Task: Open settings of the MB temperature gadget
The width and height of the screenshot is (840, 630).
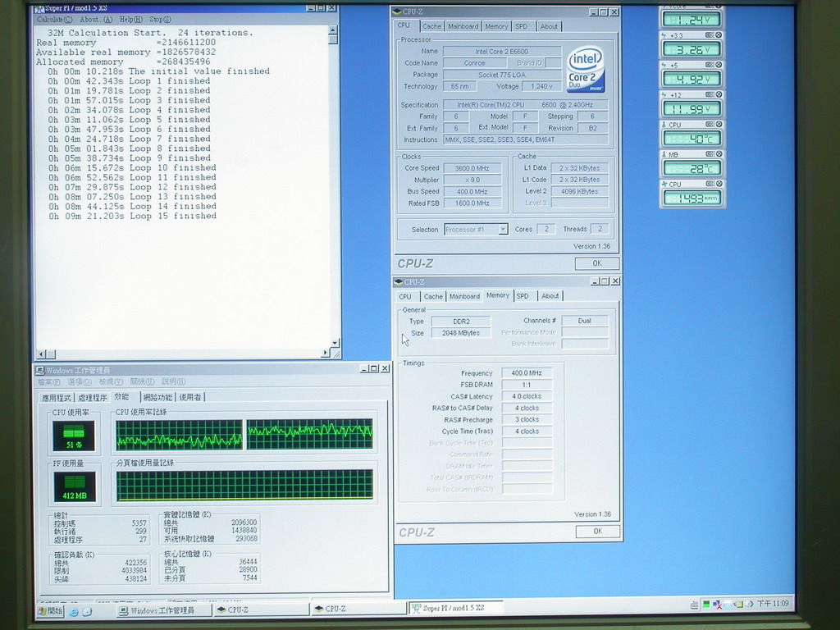Action: (x=710, y=154)
